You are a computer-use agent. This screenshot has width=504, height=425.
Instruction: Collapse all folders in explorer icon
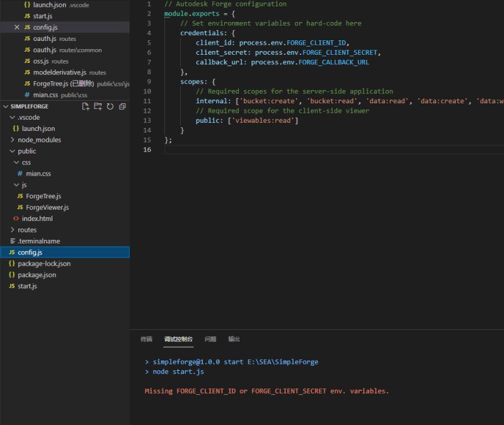click(122, 106)
